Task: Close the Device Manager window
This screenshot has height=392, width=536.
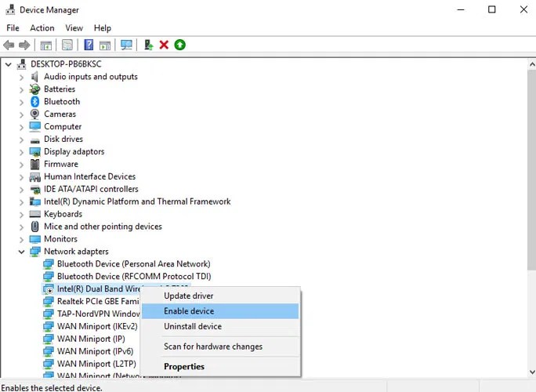Action: coord(523,9)
